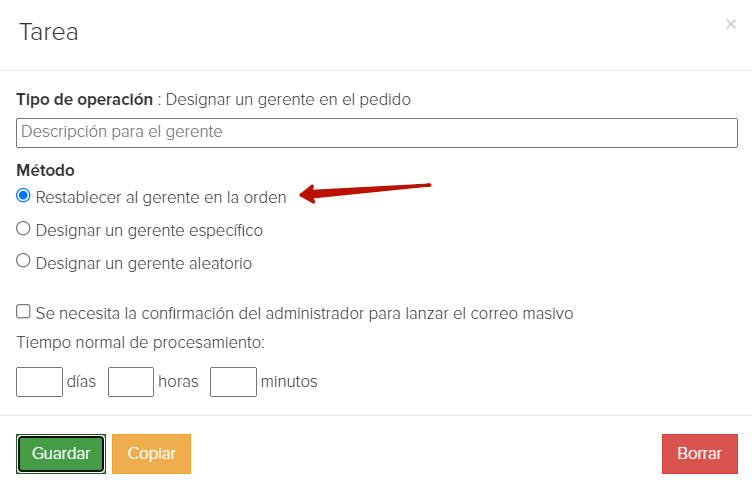Click the 'Se necesita la confirmación' label text
The image size is (752, 489).
click(x=305, y=314)
